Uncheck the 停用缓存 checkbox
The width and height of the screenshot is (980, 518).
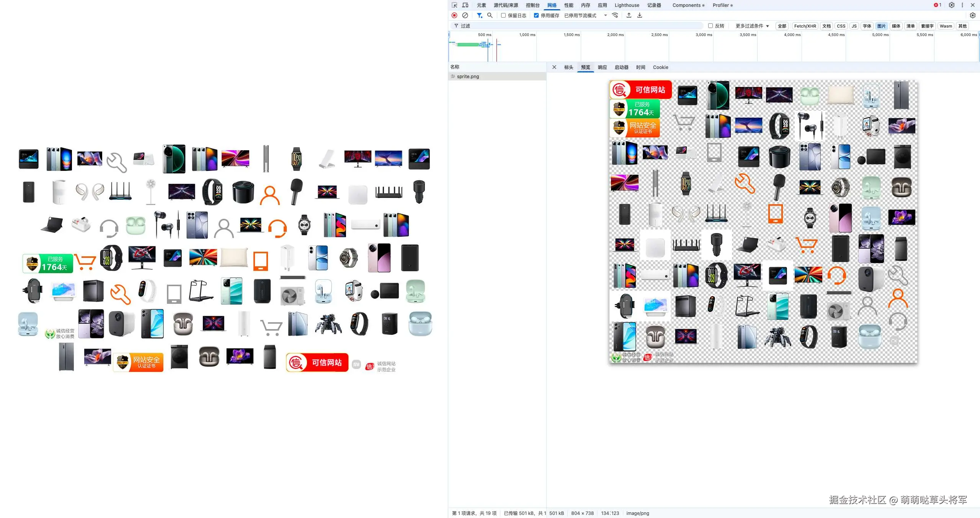pos(536,16)
